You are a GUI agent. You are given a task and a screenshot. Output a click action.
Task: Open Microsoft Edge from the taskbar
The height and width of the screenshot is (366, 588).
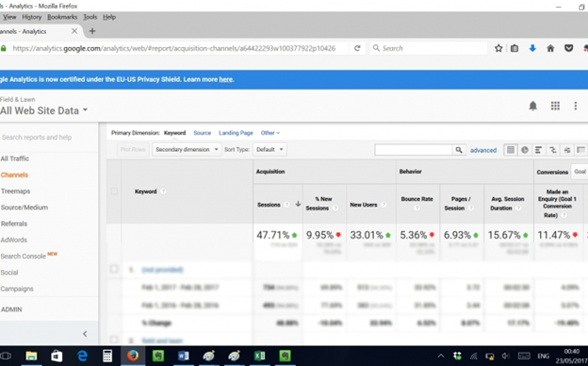(82, 356)
